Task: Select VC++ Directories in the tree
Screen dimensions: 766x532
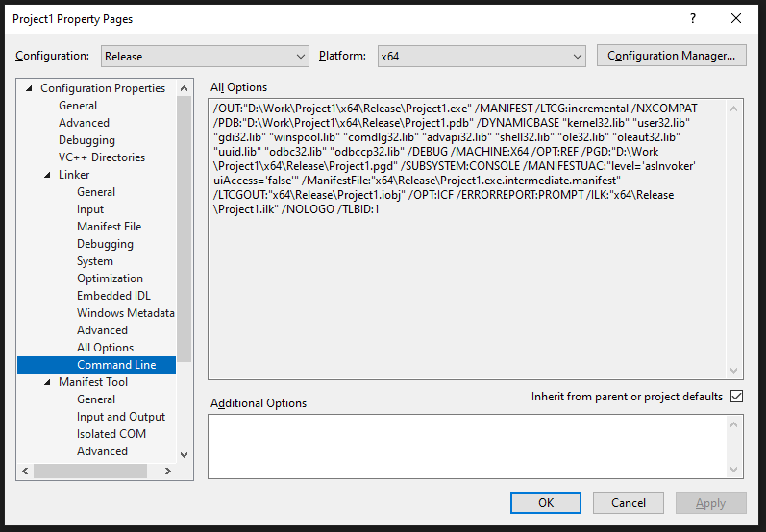Action: [x=101, y=157]
